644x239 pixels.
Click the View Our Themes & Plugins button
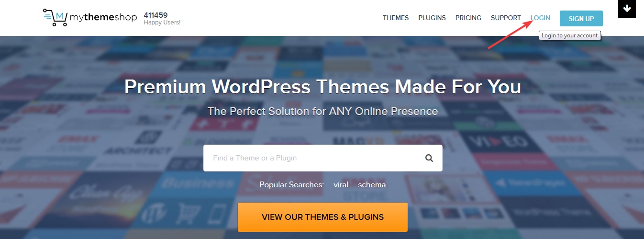click(x=322, y=217)
